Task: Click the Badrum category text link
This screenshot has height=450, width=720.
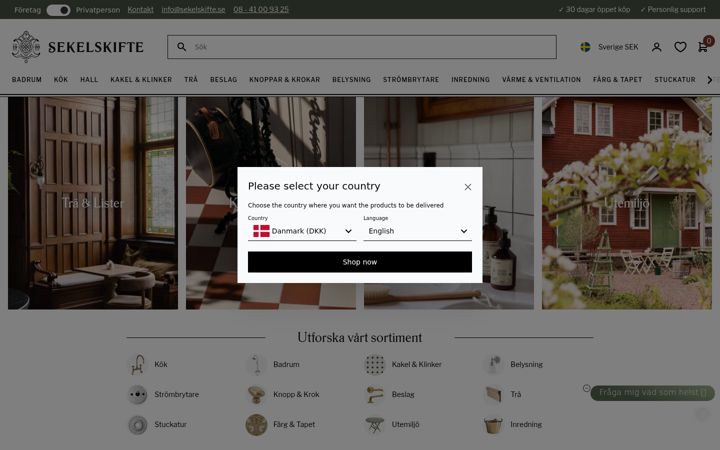Action: pyautogui.click(x=286, y=365)
